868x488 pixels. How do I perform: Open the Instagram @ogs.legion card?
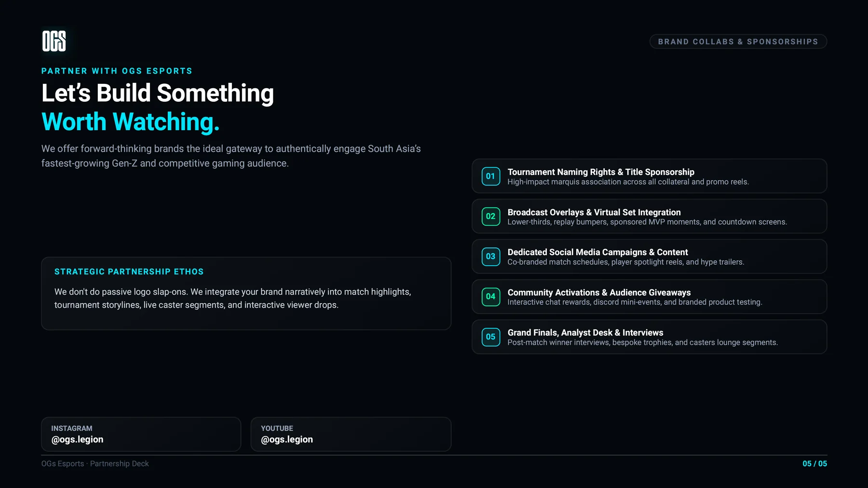coord(141,434)
